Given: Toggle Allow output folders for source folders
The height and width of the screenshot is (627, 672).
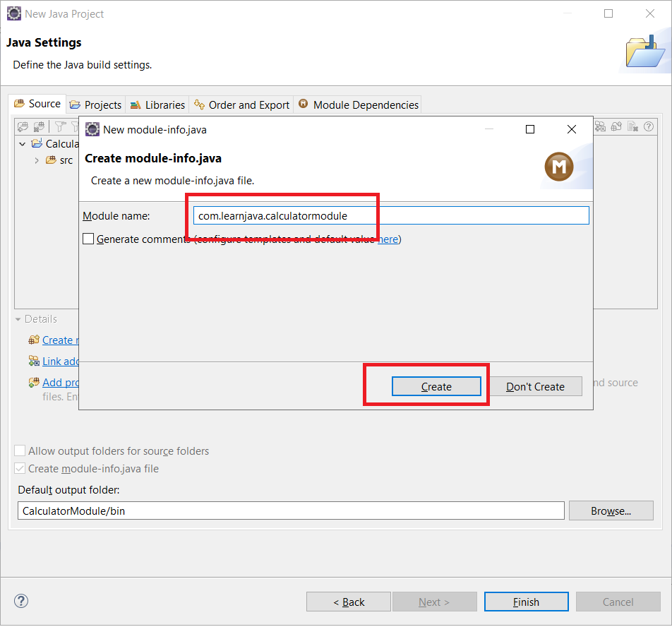Looking at the screenshot, I should coord(20,451).
